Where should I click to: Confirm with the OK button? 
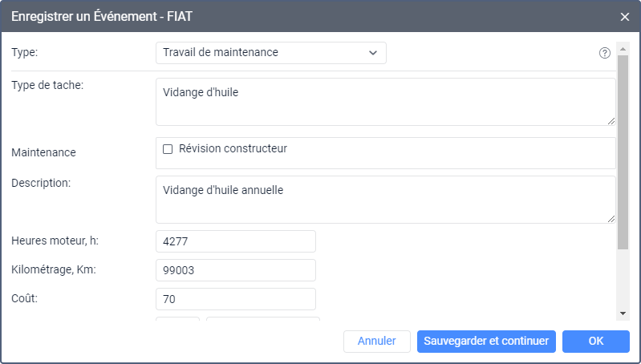[595, 342]
